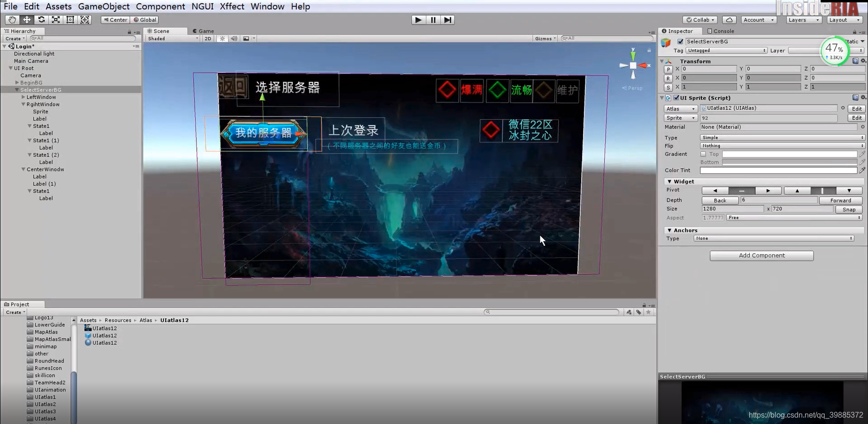Switch to the Console tab

721,31
